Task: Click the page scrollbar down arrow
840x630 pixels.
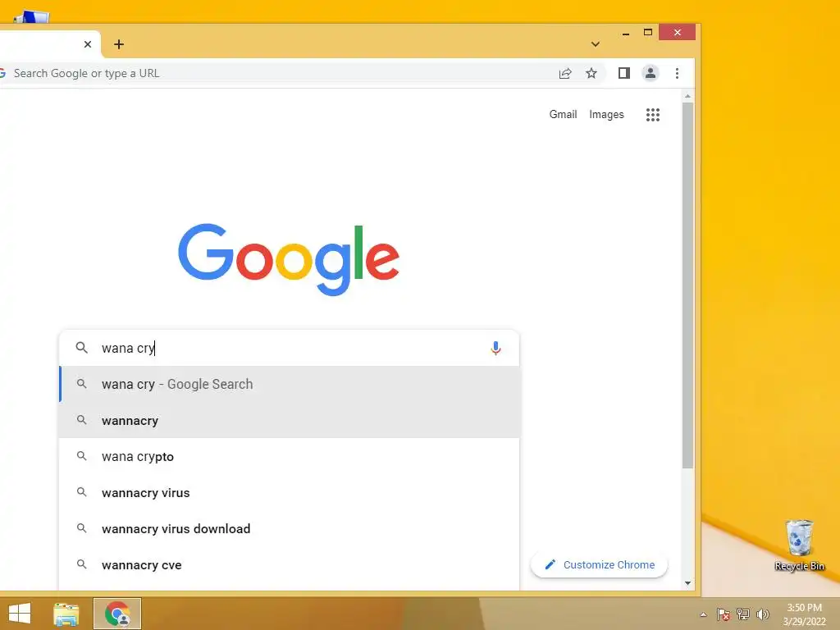Action: click(688, 583)
